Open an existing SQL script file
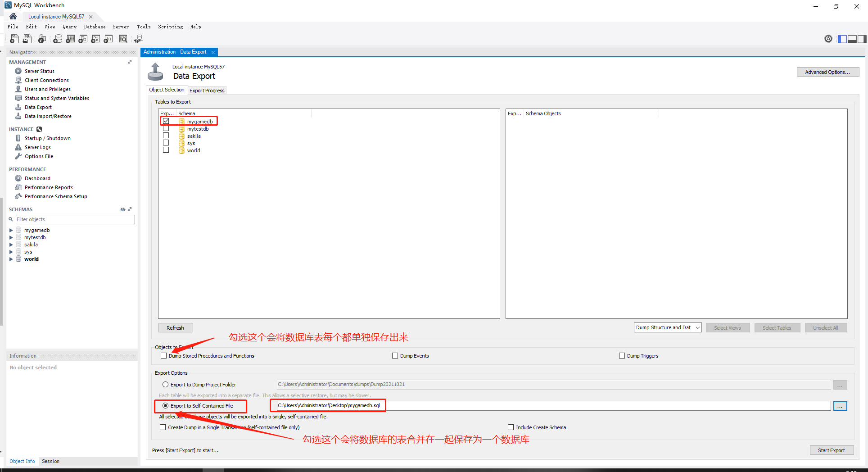868x472 pixels. coord(27,39)
